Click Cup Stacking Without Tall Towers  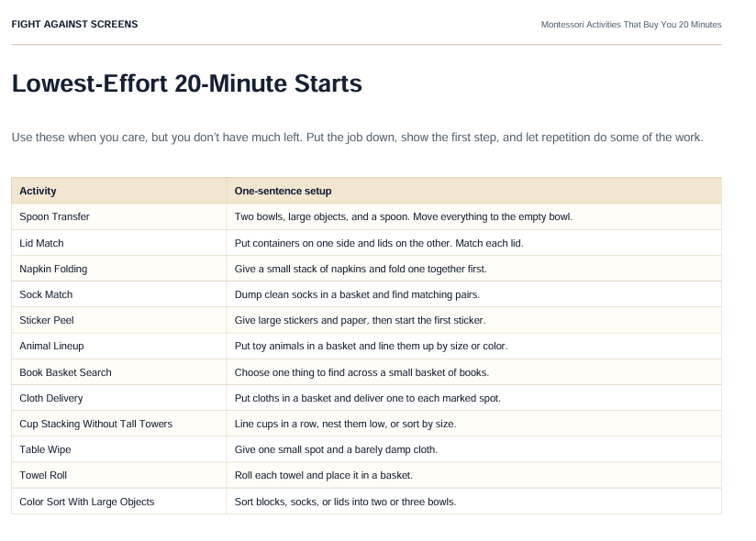click(96, 424)
